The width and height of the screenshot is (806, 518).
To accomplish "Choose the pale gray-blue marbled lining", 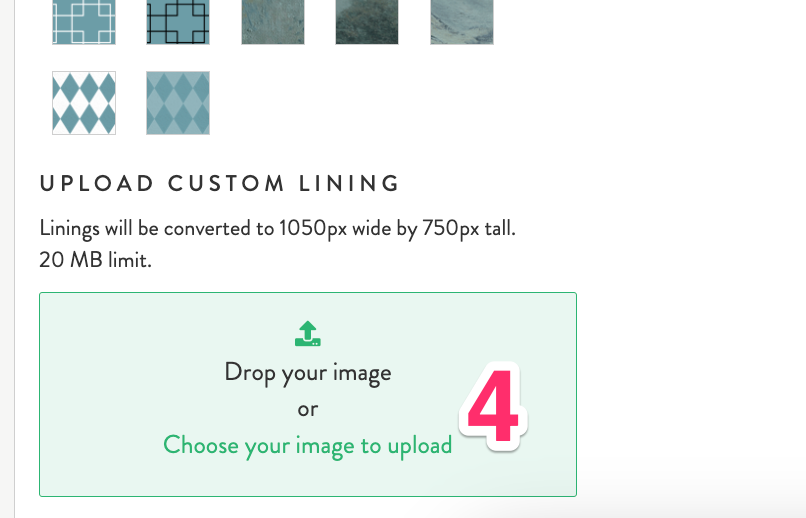I will [x=462, y=22].
